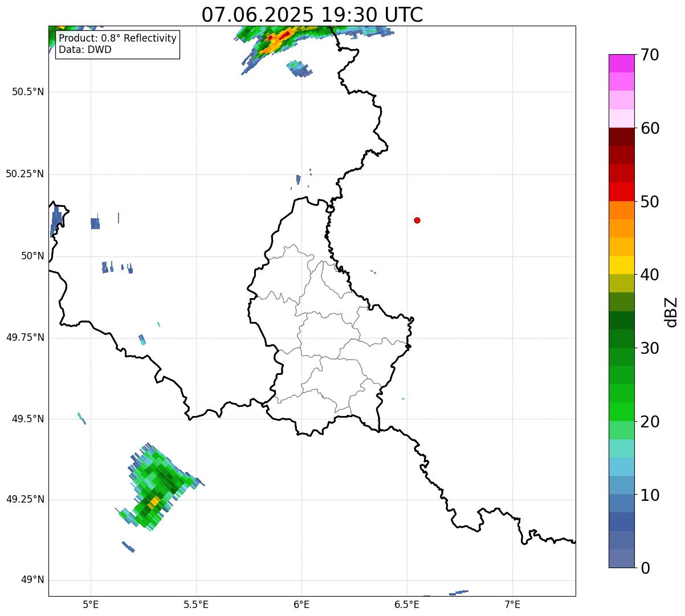This screenshot has width=685, height=616.
Task: Click the olive colorbar swatch just below 40
Action: point(621,283)
